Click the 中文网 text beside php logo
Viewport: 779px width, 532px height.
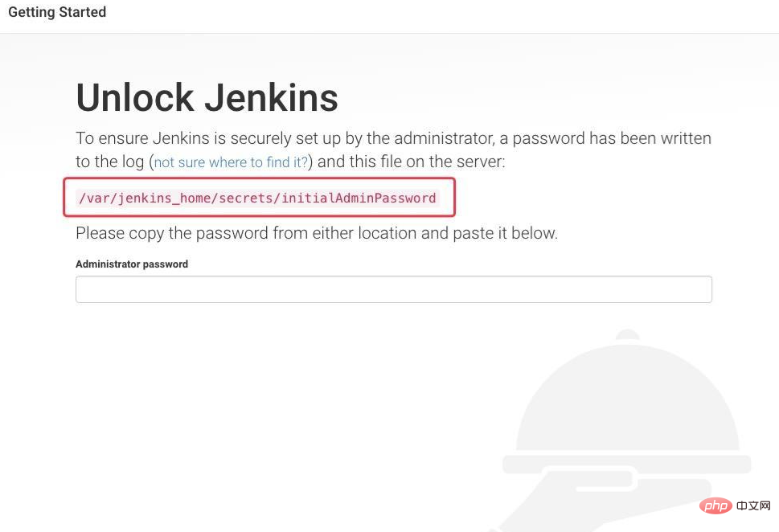[753, 505]
